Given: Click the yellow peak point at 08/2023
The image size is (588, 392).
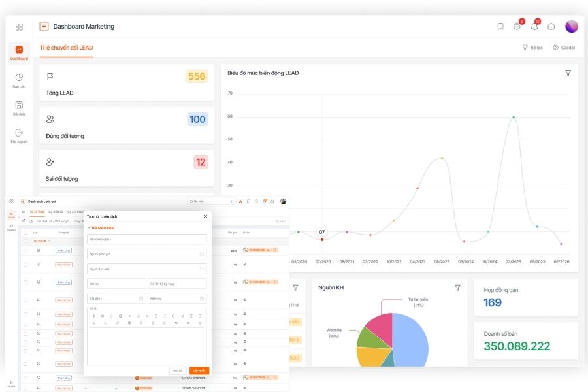Looking at the screenshot, I should pos(442,159).
